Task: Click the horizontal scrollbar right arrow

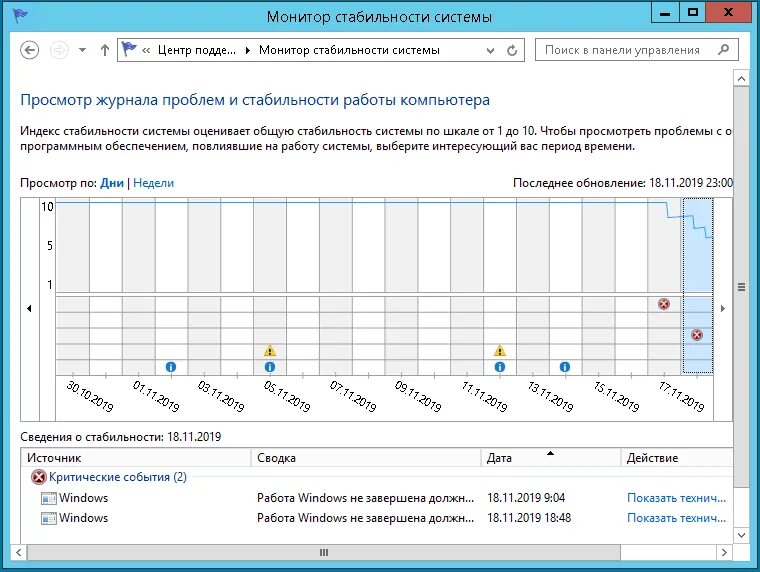Action: (724, 552)
